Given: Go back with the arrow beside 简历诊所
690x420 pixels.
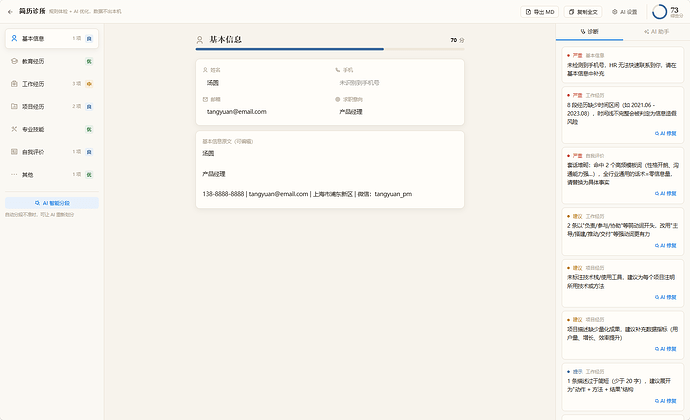Looking at the screenshot, I should 10,12.
